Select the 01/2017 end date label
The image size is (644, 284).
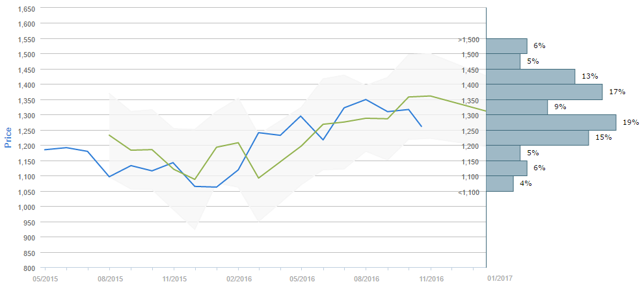(500, 278)
